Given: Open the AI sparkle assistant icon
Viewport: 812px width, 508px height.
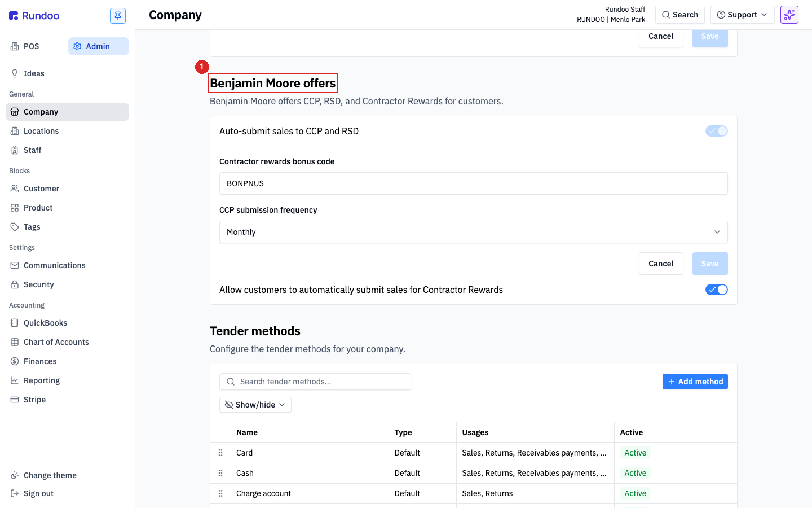Looking at the screenshot, I should click(789, 15).
